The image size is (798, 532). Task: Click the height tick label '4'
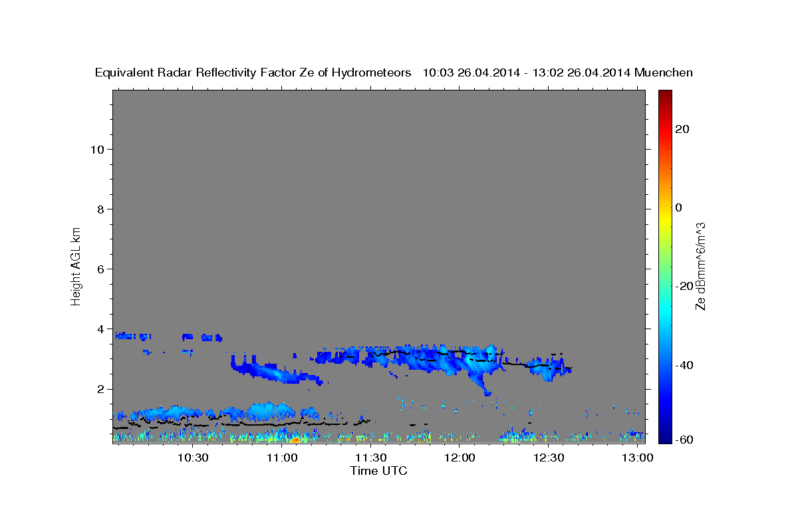pyautogui.click(x=102, y=329)
